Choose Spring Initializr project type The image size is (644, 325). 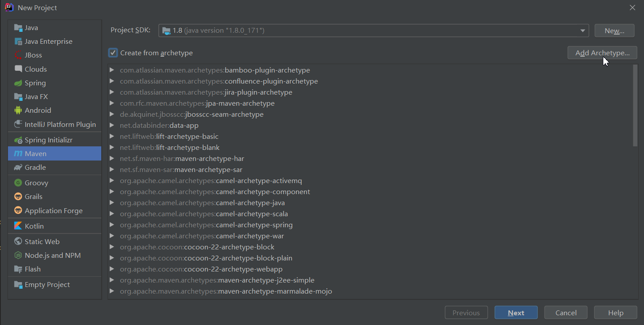54,140
